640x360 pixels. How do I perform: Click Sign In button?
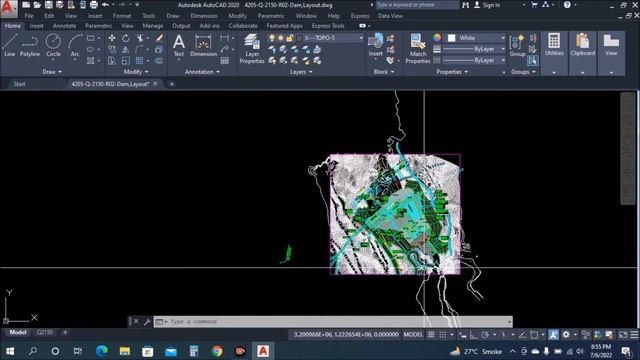tap(487, 5)
